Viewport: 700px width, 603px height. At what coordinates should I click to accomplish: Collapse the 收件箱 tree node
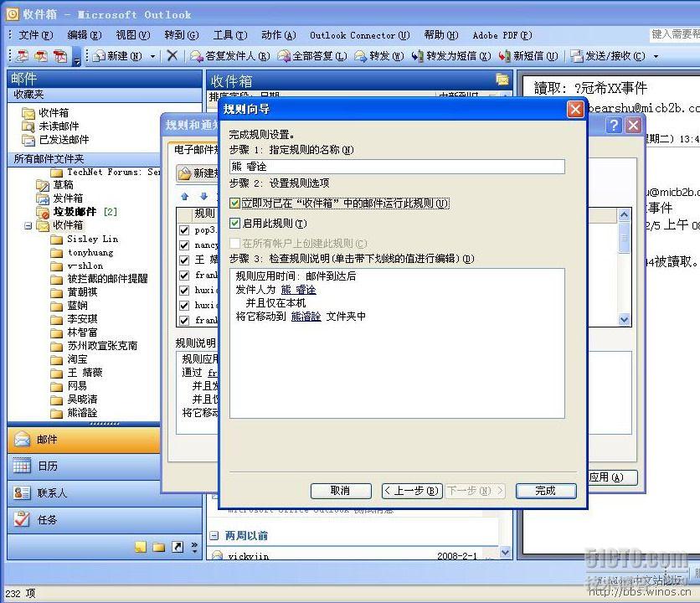[28, 226]
